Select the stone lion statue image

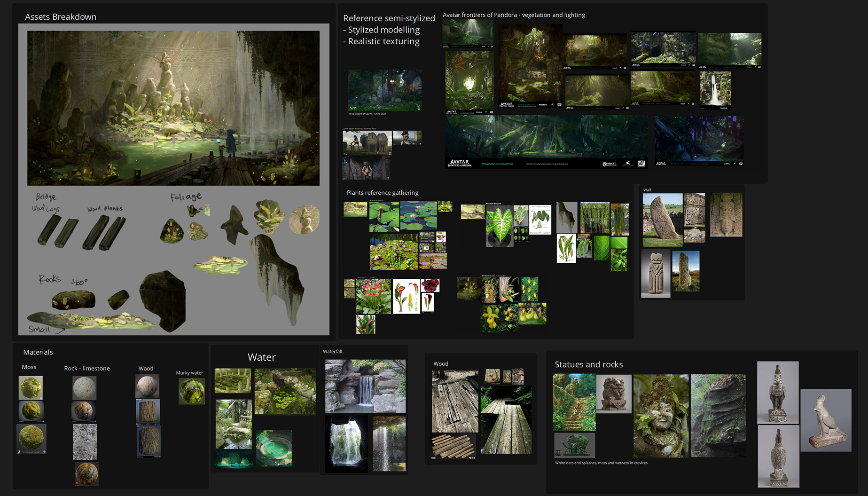coord(614,394)
